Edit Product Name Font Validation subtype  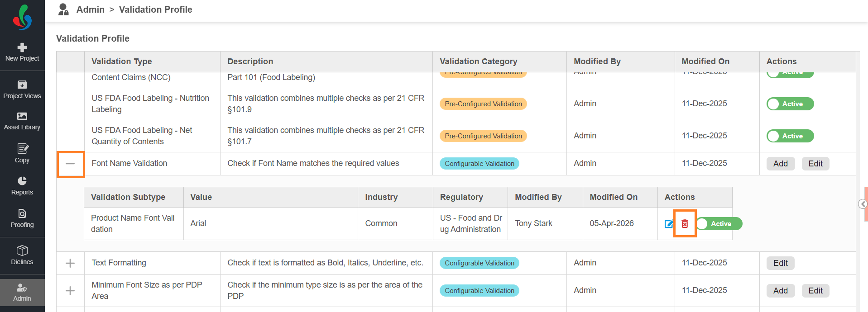[669, 223]
